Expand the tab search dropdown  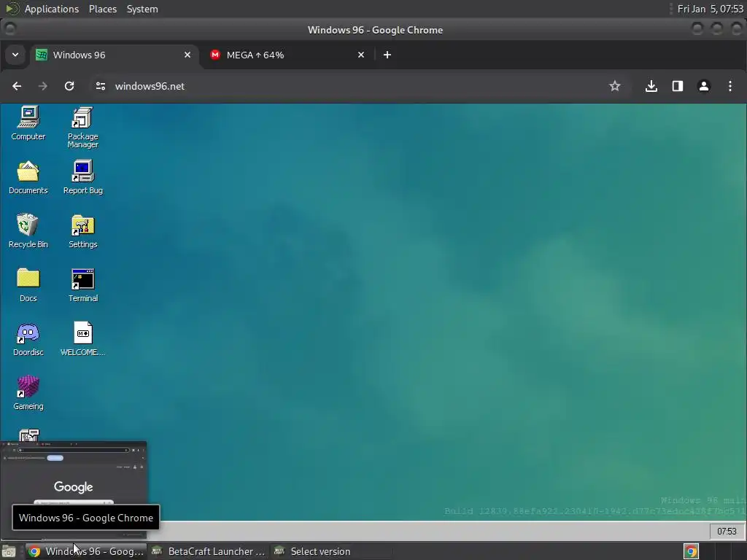pos(15,55)
